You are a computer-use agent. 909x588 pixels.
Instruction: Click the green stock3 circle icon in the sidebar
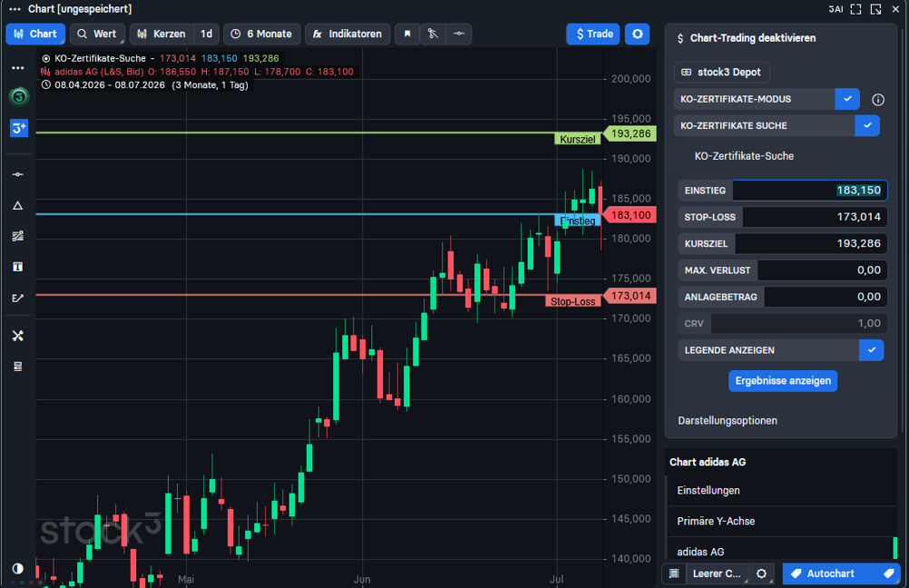(18, 96)
